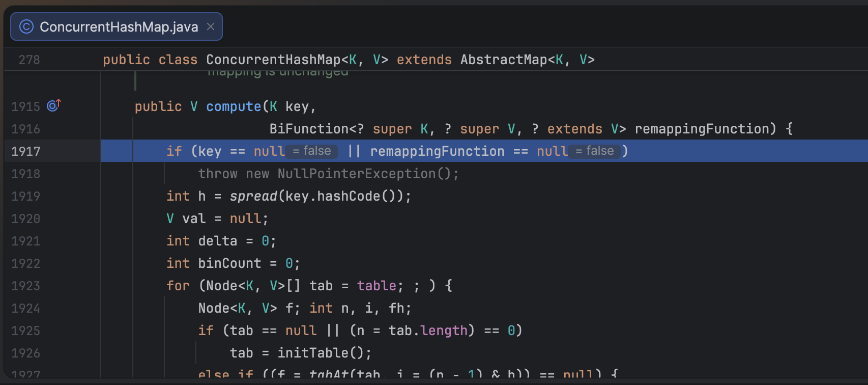Select the ConcurrentHashMap.java editor tab
The width and height of the screenshot is (868, 385).
point(116,27)
